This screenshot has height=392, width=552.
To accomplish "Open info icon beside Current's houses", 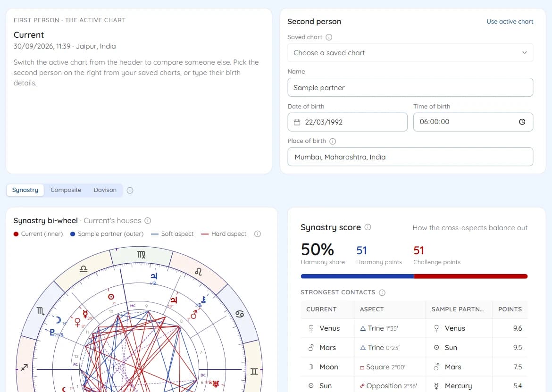I will click(x=148, y=221).
